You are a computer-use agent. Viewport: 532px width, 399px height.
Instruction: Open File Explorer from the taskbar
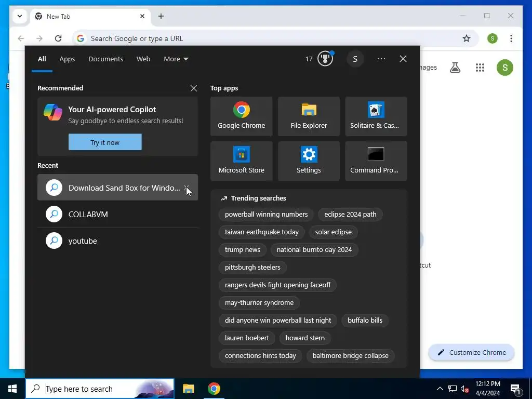(x=188, y=389)
